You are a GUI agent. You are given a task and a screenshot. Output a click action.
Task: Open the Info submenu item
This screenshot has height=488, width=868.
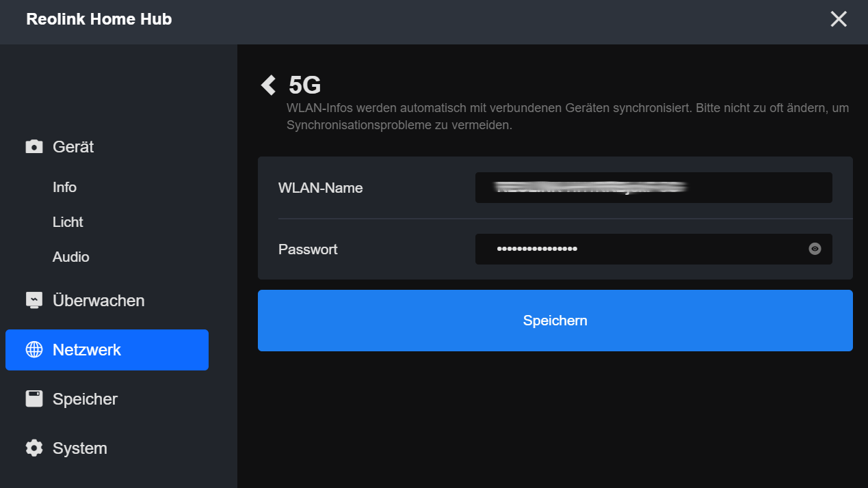64,187
